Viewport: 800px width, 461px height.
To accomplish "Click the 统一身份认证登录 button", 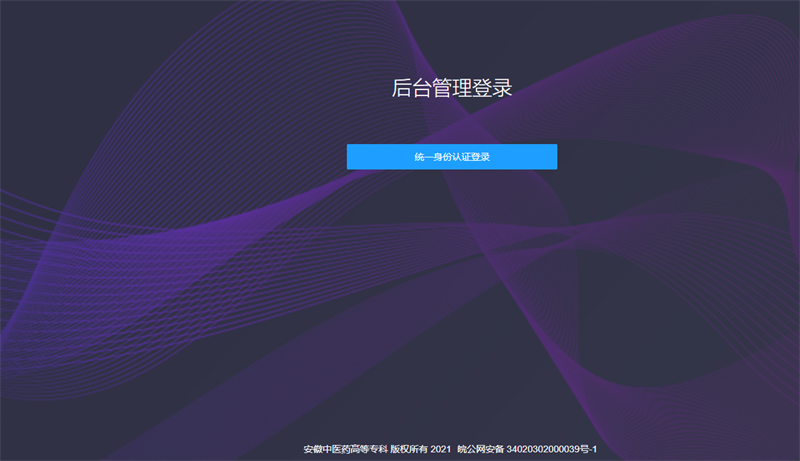I will [x=452, y=157].
